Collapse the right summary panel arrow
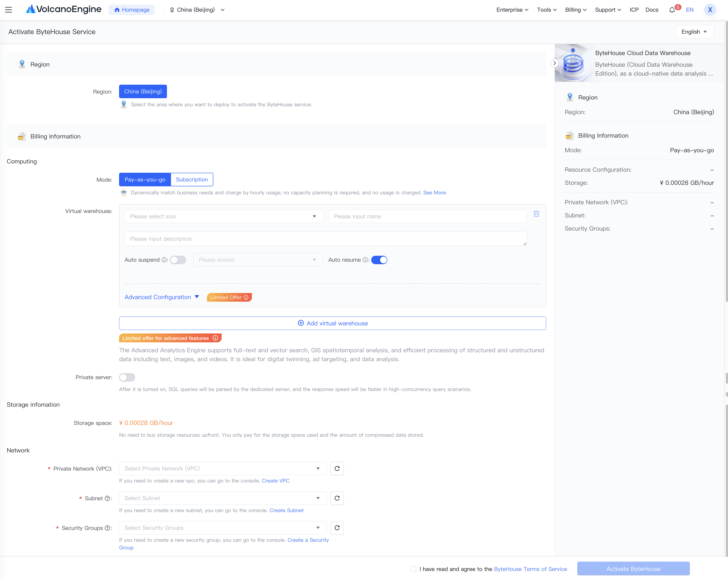The height and width of the screenshot is (579, 728). coord(554,63)
